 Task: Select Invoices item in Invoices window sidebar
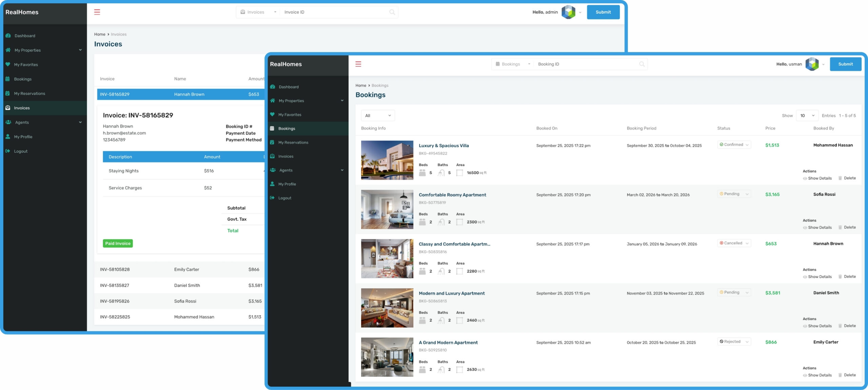[x=45, y=108]
